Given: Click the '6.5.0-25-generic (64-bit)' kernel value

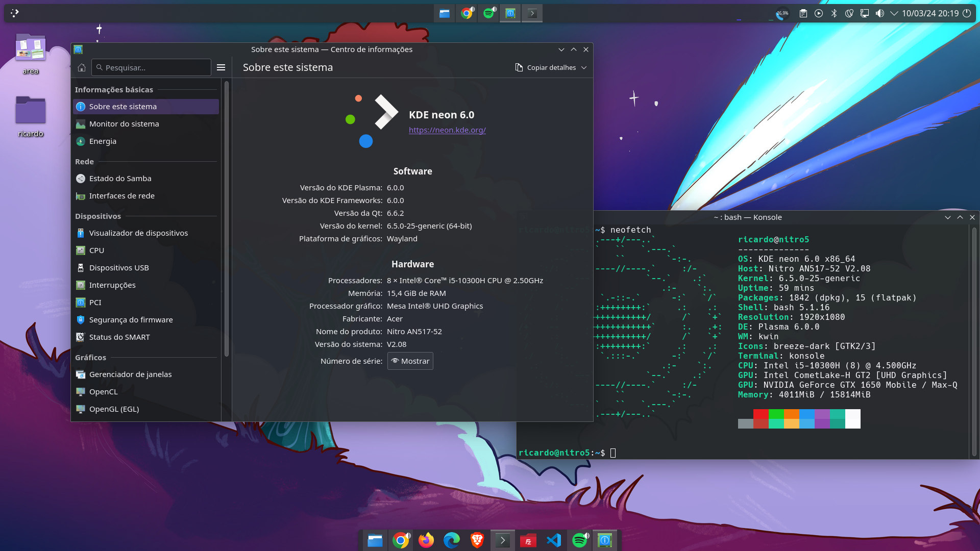Looking at the screenshot, I should pyautogui.click(x=429, y=226).
